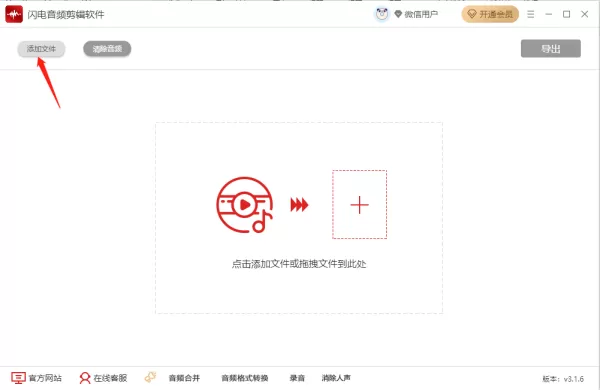Open the 官方网站 link

pyautogui.click(x=45, y=378)
